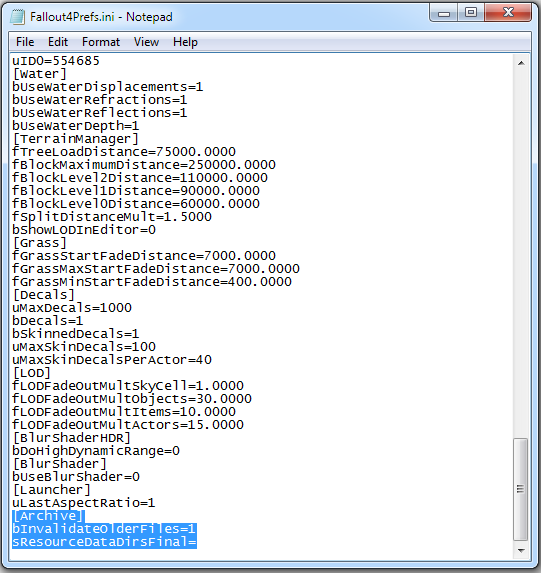The image size is (541, 573).
Task: Minimize the Notepad window
Action: pyautogui.click(x=444, y=13)
